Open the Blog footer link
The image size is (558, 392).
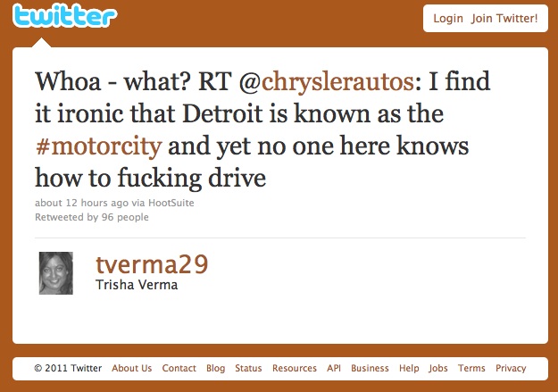216,368
